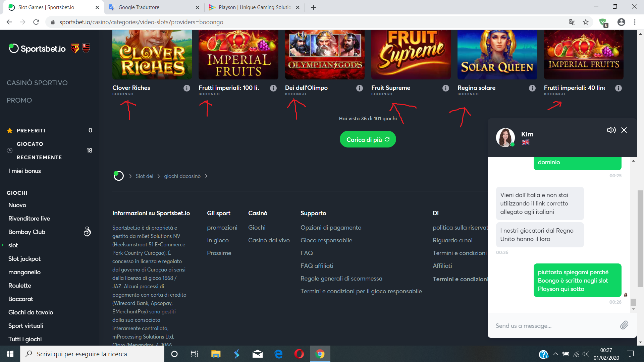Open Google Translate page icon in address bar
Screen dimensions: 644x362
pos(572,22)
